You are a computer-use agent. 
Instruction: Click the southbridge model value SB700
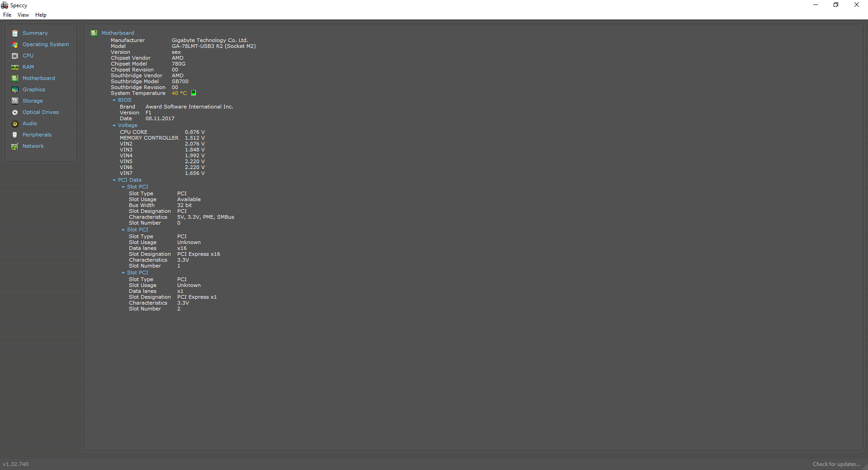pos(180,81)
